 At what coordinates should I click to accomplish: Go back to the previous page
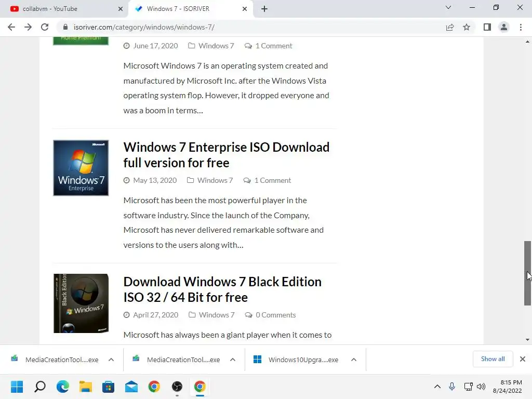pyautogui.click(x=11, y=27)
